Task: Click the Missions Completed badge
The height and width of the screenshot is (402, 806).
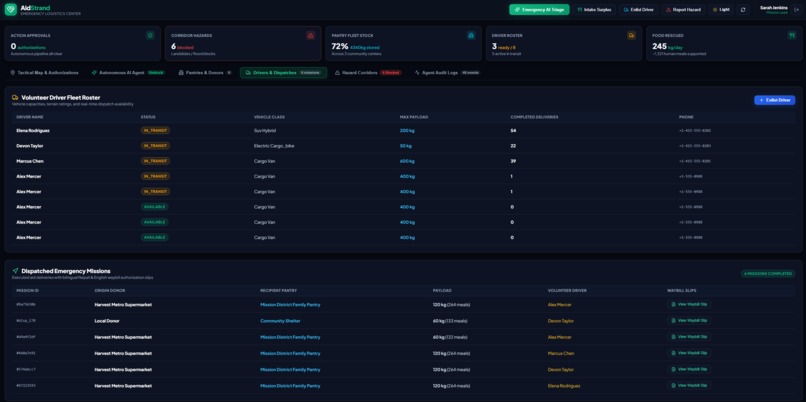Action: 768,273
